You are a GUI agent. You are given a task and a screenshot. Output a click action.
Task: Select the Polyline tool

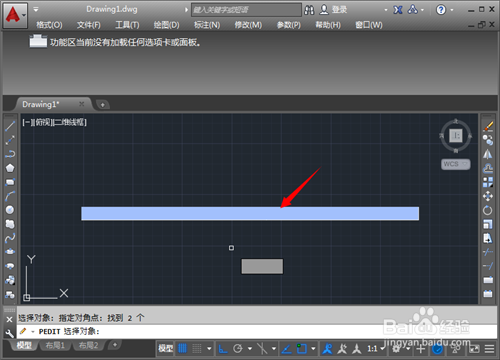point(10,154)
